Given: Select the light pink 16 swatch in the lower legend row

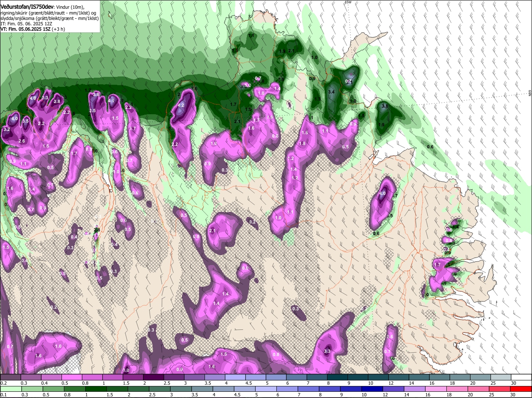Looking at the screenshot, I should (436, 389).
